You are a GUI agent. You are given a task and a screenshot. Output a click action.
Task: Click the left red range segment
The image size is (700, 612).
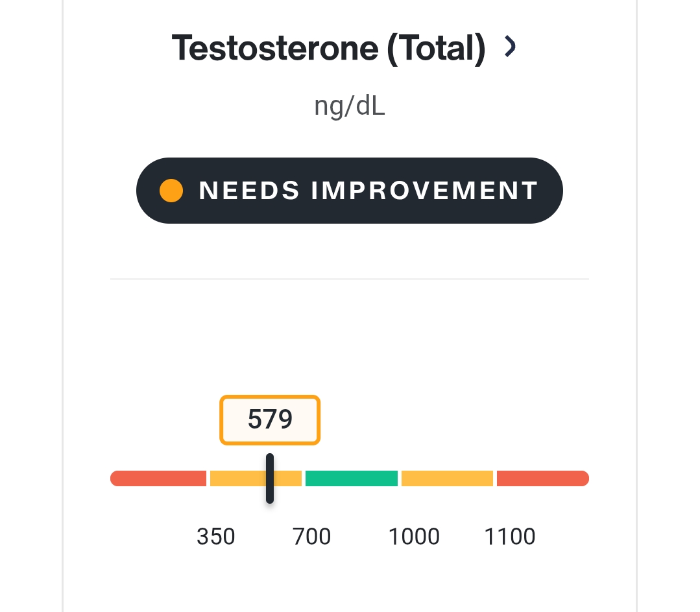[158, 478]
